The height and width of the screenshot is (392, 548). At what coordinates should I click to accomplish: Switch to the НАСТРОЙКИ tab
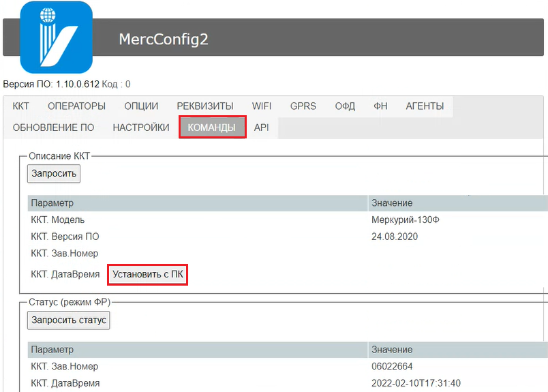(x=141, y=127)
